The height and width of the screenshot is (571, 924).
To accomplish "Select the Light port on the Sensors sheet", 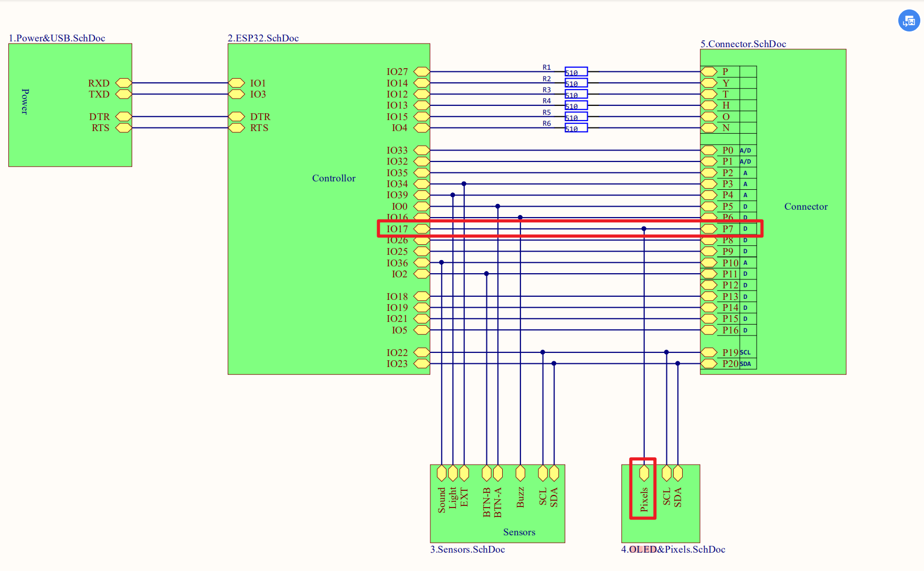I will (x=453, y=473).
